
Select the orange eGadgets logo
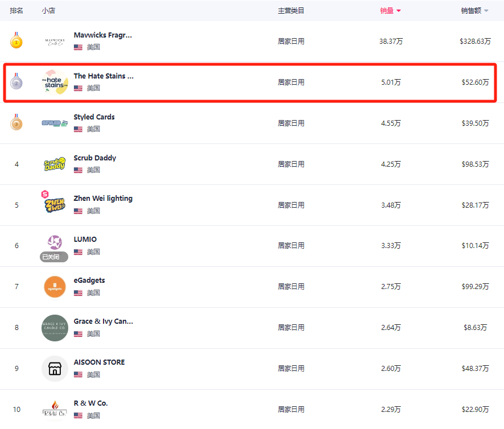pyautogui.click(x=55, y=287)
